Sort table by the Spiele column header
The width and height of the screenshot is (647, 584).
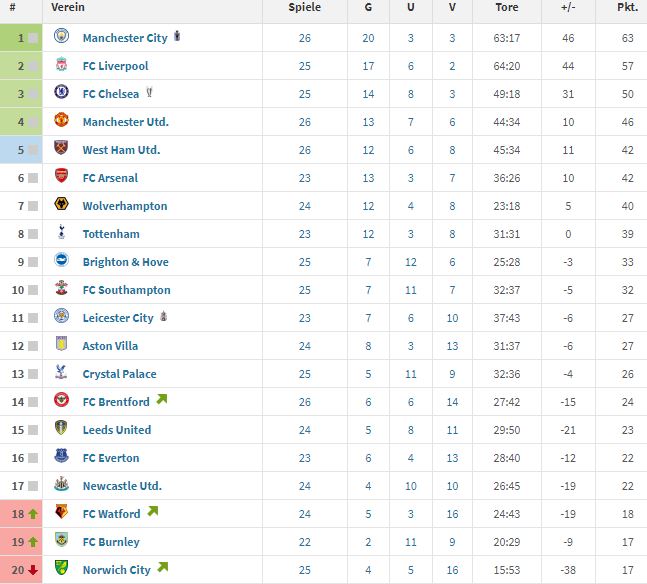coord(305,7)
